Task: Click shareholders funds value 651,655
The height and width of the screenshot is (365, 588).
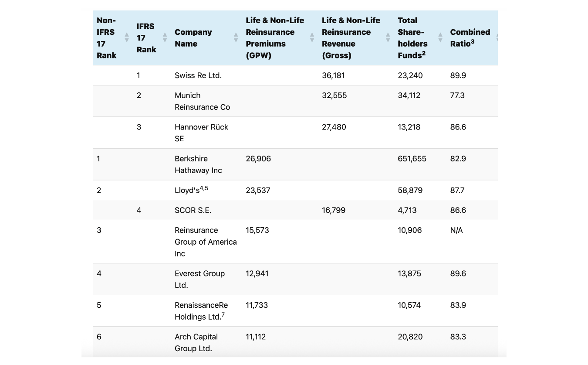Action: coord(412,159)
